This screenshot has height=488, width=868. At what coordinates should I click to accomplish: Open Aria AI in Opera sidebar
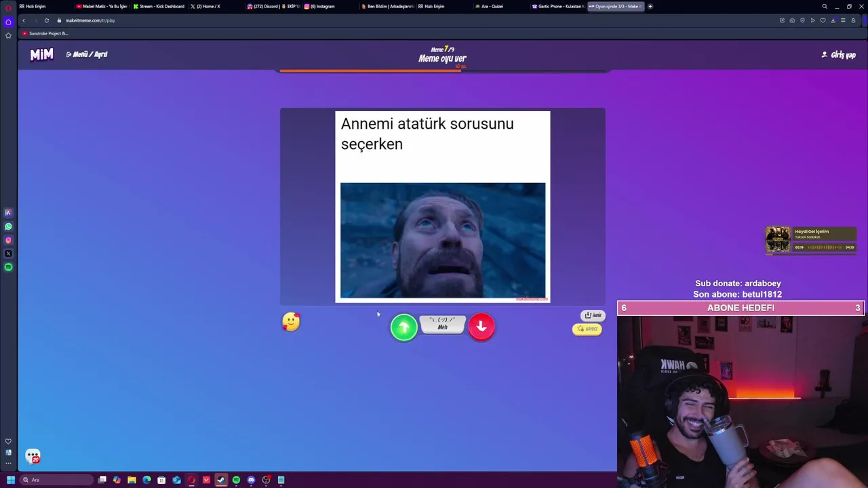click(x=8, y=213)
